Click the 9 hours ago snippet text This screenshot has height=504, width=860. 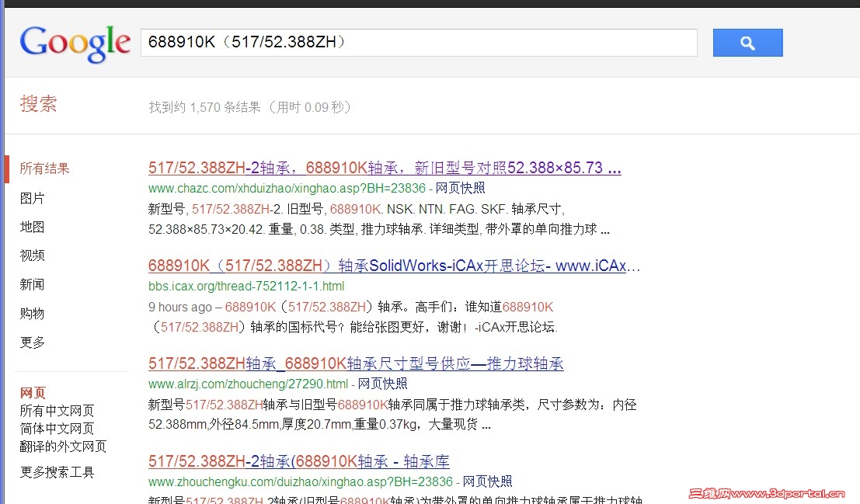[180, 307]
